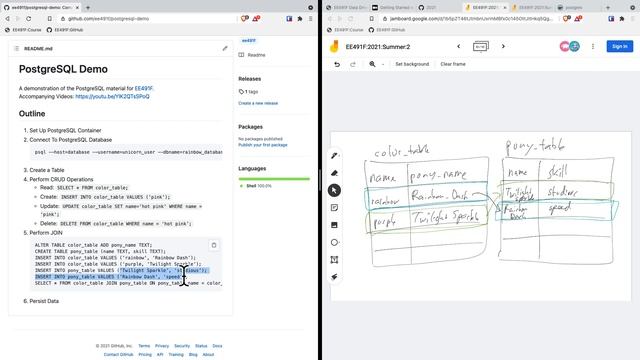The image size is (640, 360).
Task: Click the jamboard.google.com address bar
Action: click(x=469, y=18)
